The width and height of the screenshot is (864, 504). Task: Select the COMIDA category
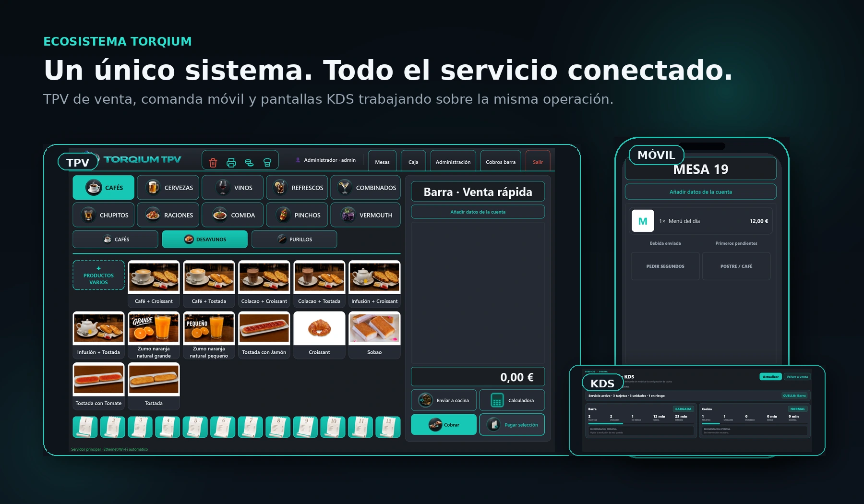pyautogui.click(x=232, y=215)
